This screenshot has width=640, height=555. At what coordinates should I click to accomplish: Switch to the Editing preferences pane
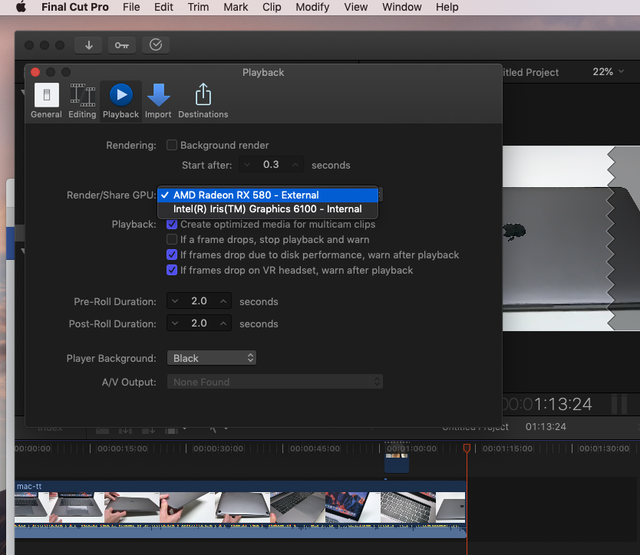coord(82,101)
